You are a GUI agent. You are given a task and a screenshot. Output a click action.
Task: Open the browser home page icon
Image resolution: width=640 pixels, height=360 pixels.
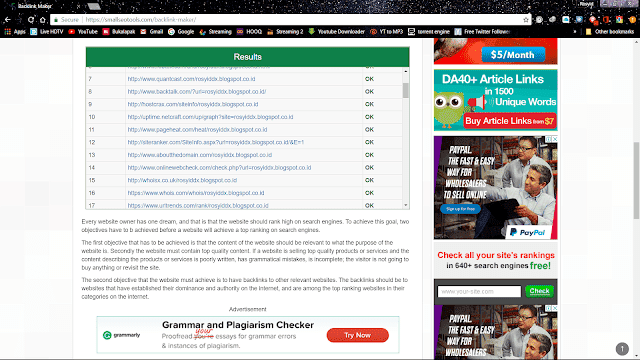(x=42, y=20)
